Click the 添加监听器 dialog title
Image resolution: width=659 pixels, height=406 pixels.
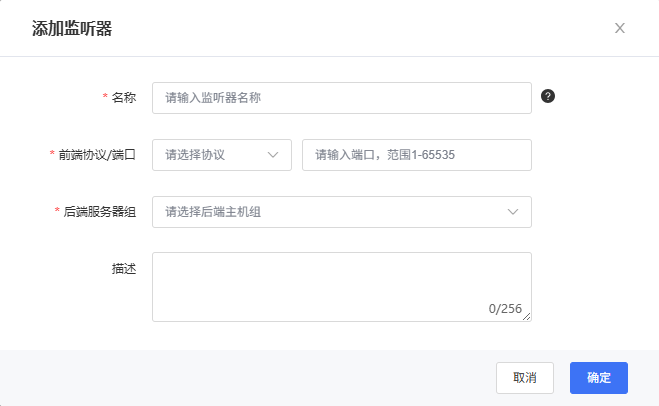(72, 28)
